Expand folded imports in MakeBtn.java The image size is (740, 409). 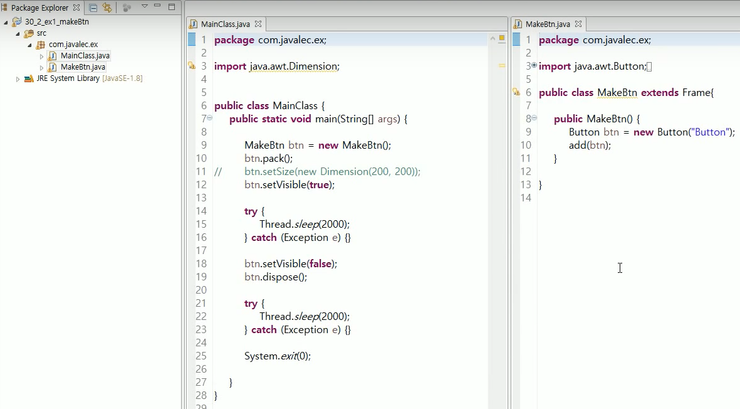tap(534, 67)
